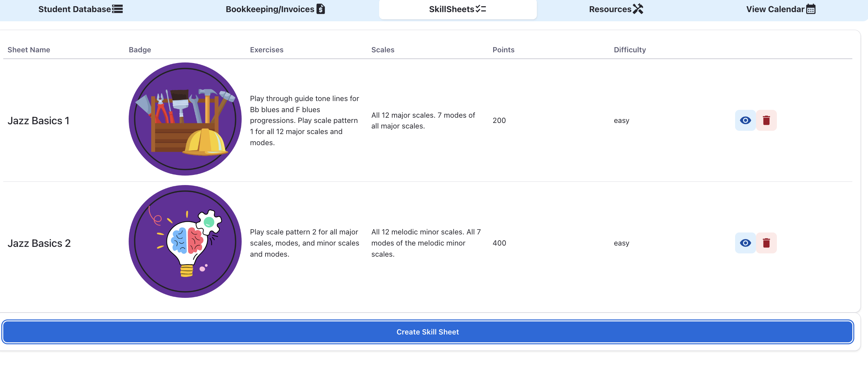Image resolution: width=868 pixels, height=376 pixels.
Task: Click the brain lightbulb badge image
Action: pos(185,241)
